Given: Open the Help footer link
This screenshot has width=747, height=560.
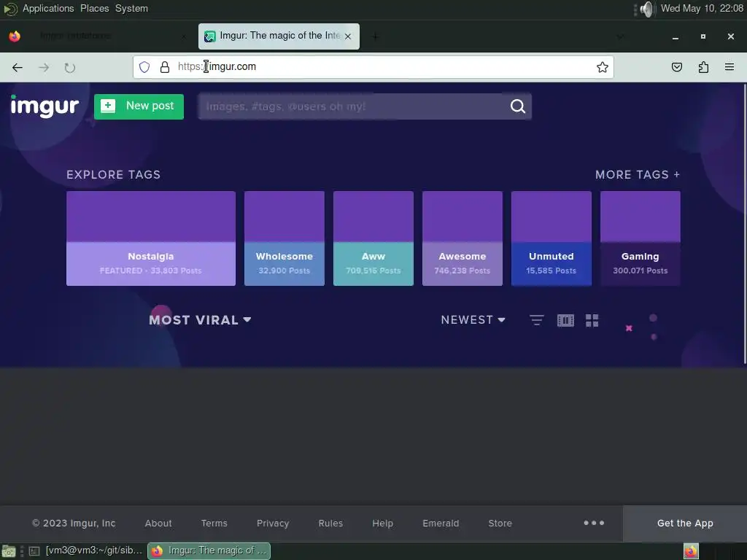Looking at the screenshot, I should tap(382, 524).
